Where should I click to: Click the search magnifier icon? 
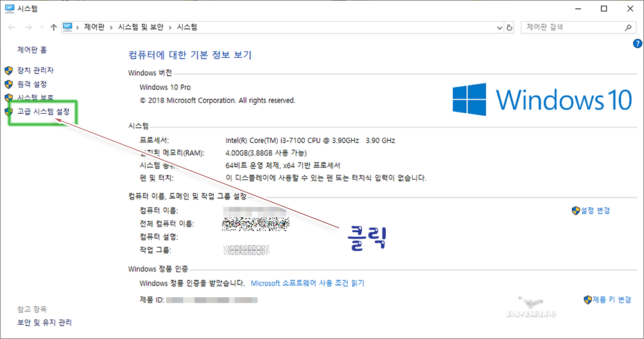628,28
